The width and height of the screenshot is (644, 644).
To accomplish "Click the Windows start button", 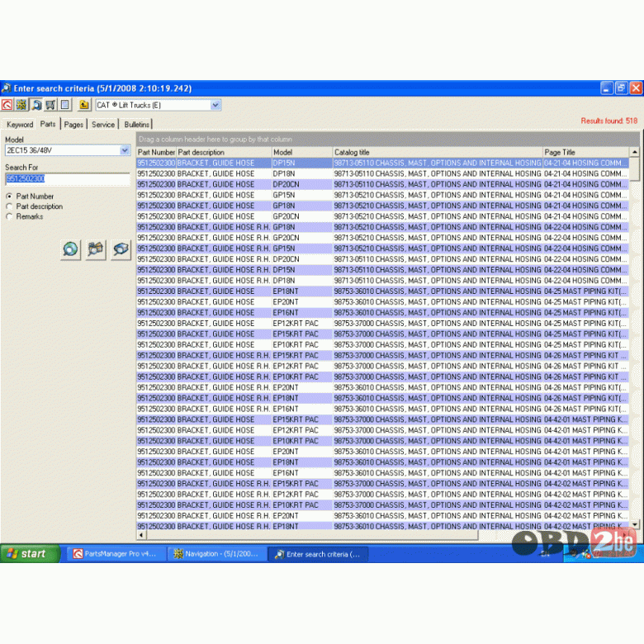I will point(30,554).
